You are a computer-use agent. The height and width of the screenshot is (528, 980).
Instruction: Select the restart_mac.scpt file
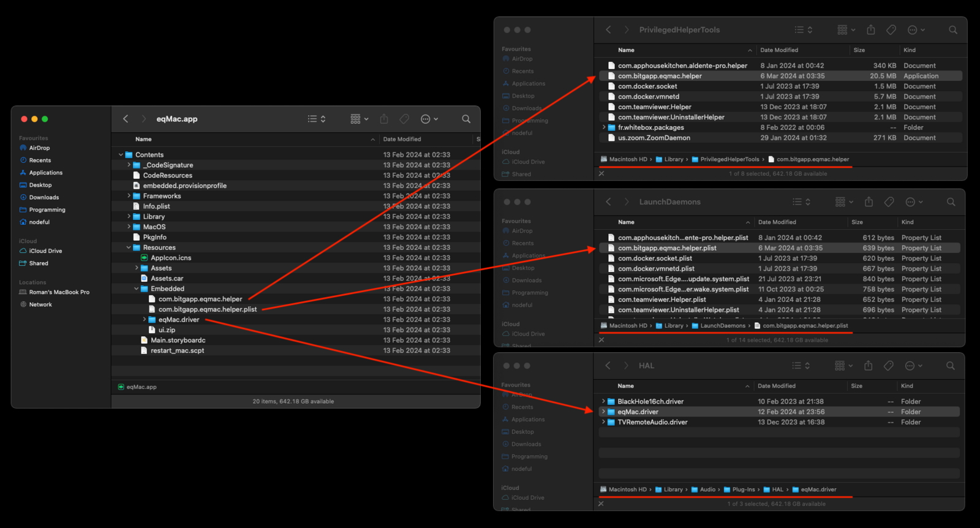(177, 351)
